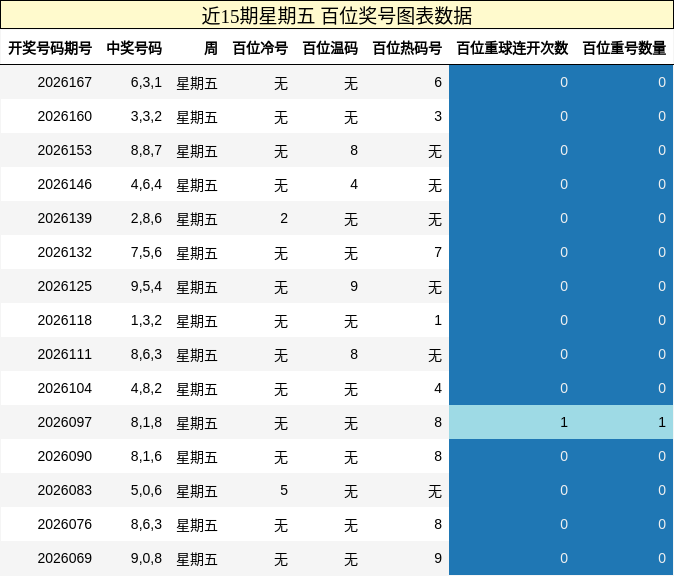Screen dimensions: 674x576
Task: Click issue number 2026090
Action: 64,456
